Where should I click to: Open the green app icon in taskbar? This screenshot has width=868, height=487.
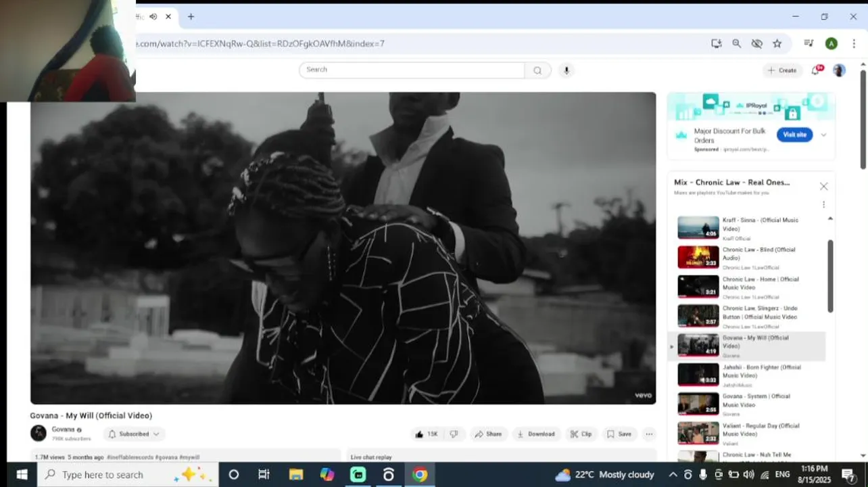click(x=358, y=475)
